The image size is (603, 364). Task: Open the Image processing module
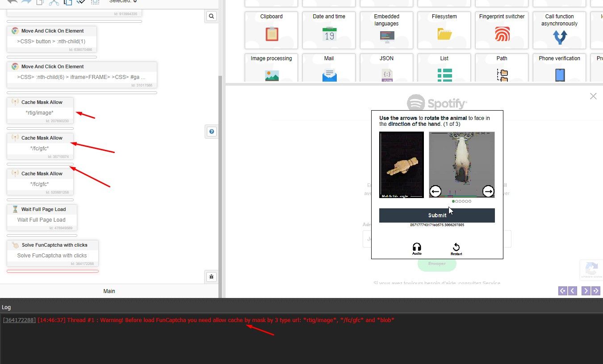pos(271,69)
